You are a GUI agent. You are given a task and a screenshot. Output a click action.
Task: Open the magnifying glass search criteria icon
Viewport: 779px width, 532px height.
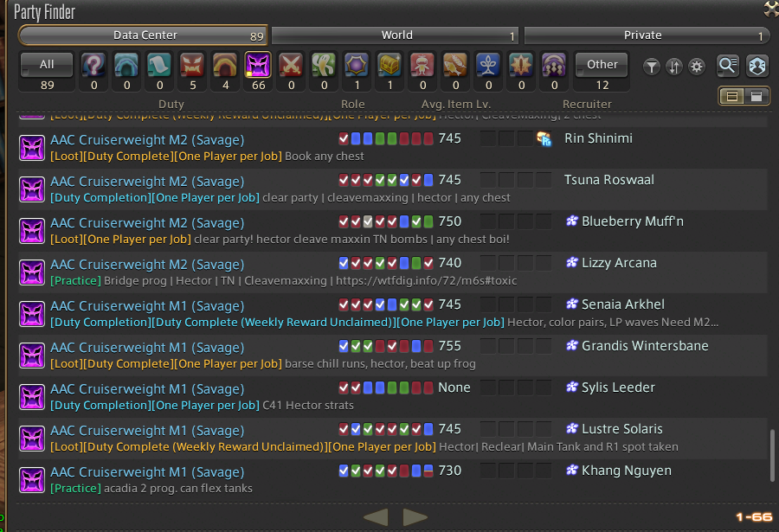click(x=728, y=66)
